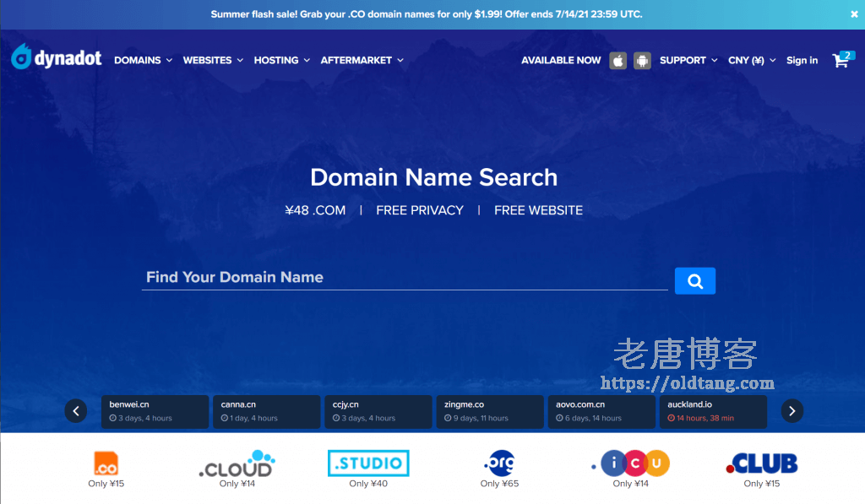Screen dimensions: 865x504
Task: Open the Android app link
Action: 642,61
